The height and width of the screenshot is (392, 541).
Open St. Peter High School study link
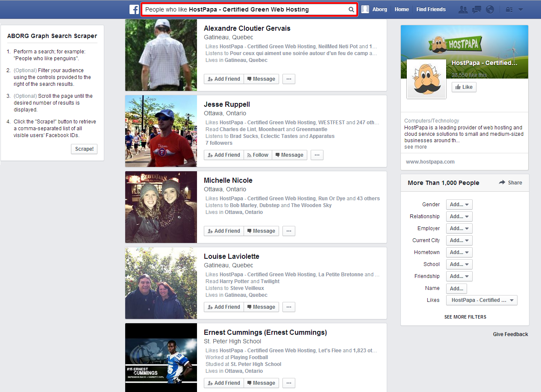coord(256,364)
